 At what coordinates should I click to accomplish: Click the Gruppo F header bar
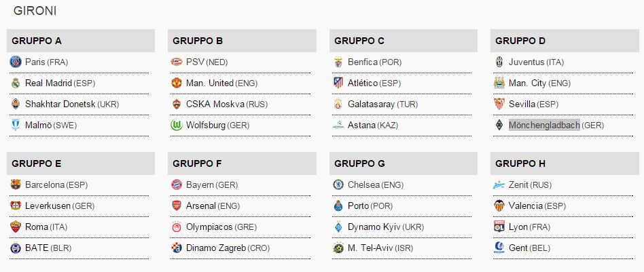(242, 163)
